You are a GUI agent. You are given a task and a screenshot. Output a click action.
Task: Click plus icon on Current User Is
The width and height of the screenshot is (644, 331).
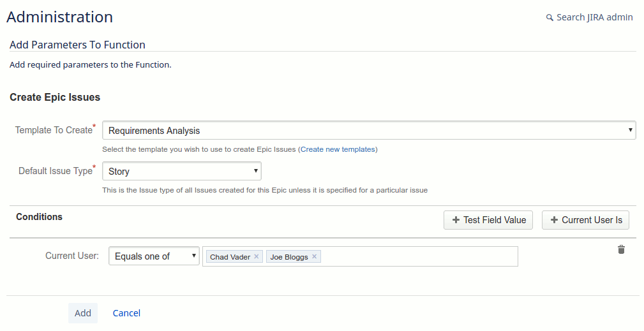554,220
